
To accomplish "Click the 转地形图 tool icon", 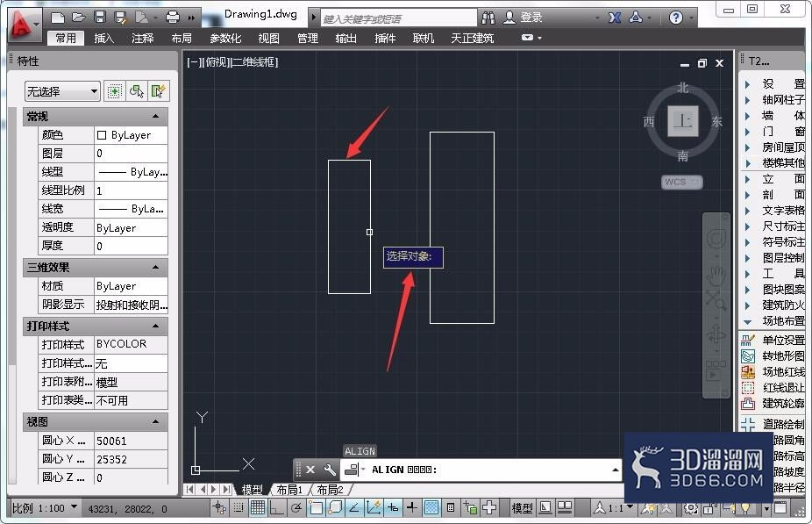I will click(748, 356).
